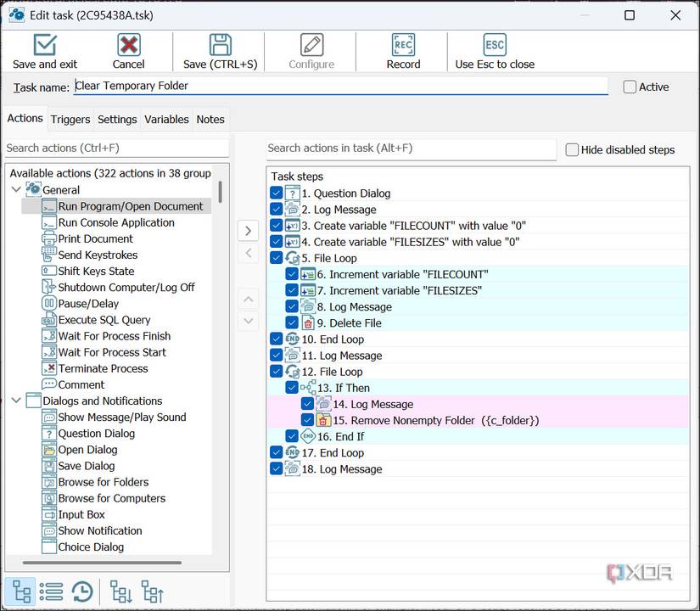700x611 pixels.
Task: Open the recently used actions clock icon
Action: click(81, 591)
